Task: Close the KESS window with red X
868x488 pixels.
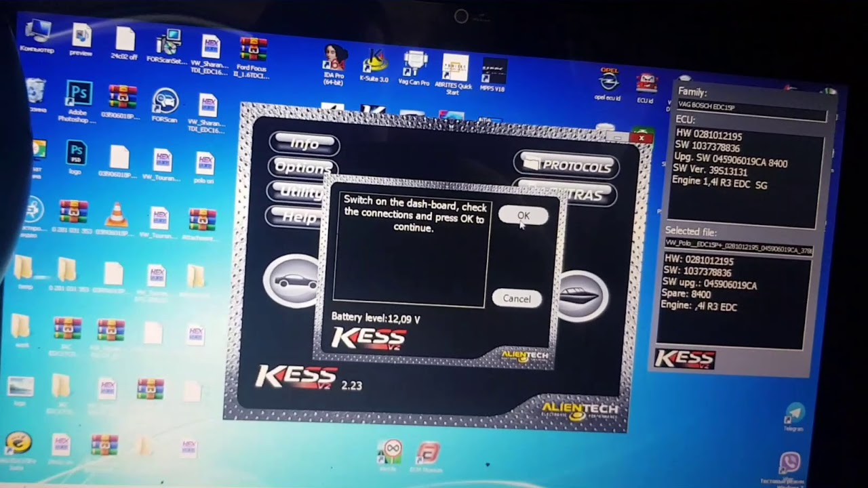Action: pos(641,138)
